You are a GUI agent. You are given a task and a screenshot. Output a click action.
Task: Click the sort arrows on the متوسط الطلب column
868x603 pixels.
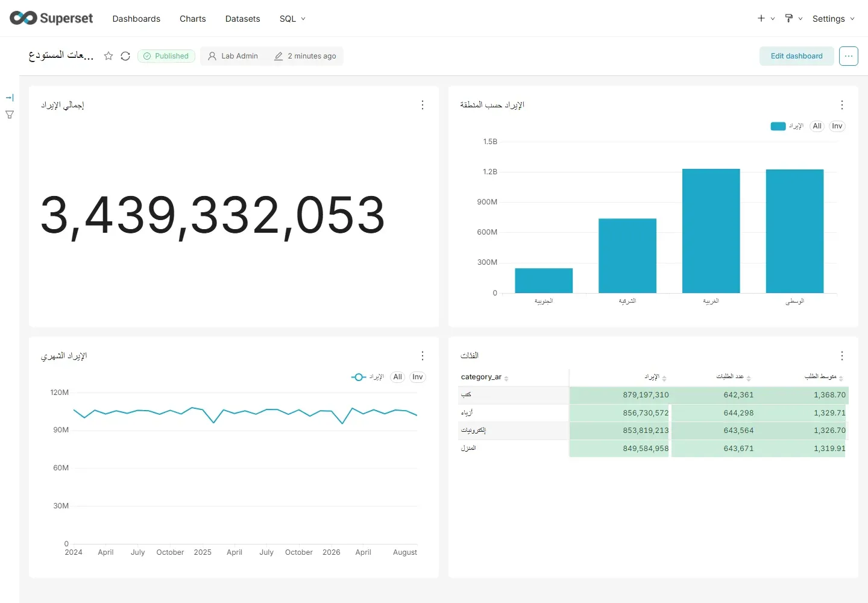(x=841, y=378)
